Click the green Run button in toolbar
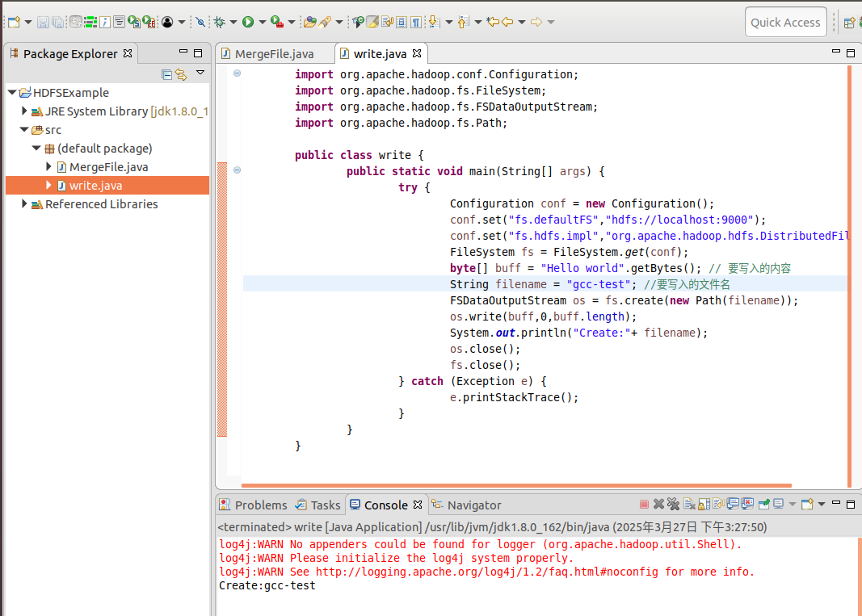Viewport: 862px width, 616px height. (x=248, y=23)
